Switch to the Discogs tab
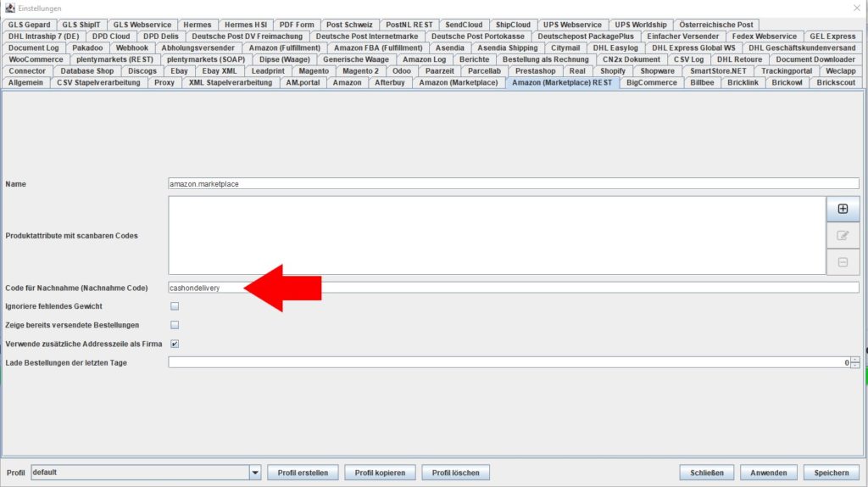This screenshot has height=487, width=868. point(142,71)
